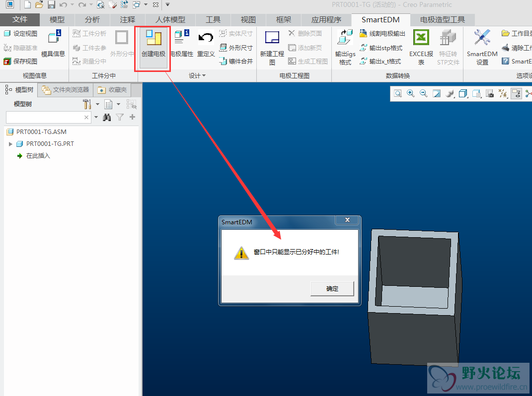Click the binoculars find icon in model tree
This screenshot has height=396, width=532.
click(107, 117)
